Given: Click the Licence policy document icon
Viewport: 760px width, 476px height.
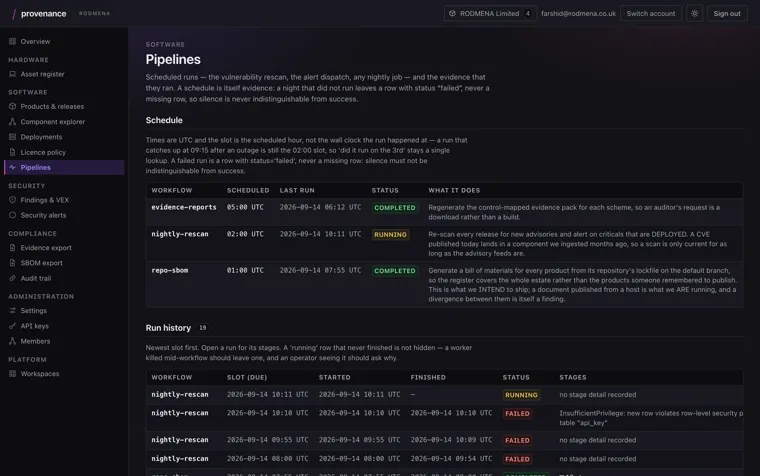Looking at the screenshot, I should 13,152.
